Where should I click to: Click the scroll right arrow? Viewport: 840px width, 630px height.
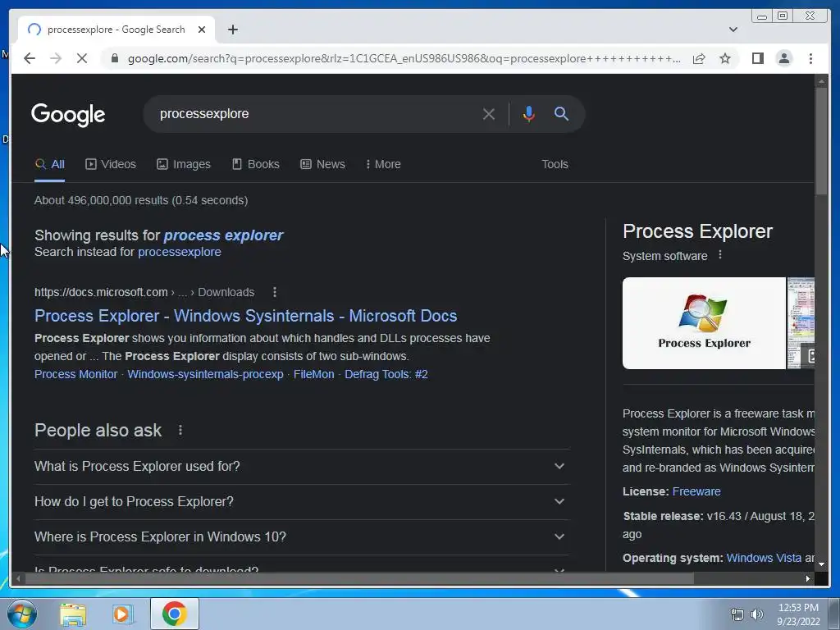[808, 578]
